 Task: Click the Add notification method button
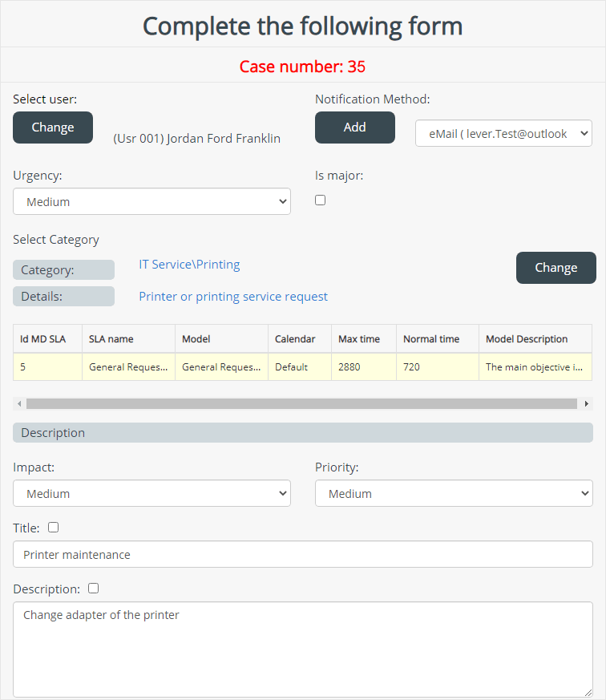355,127
